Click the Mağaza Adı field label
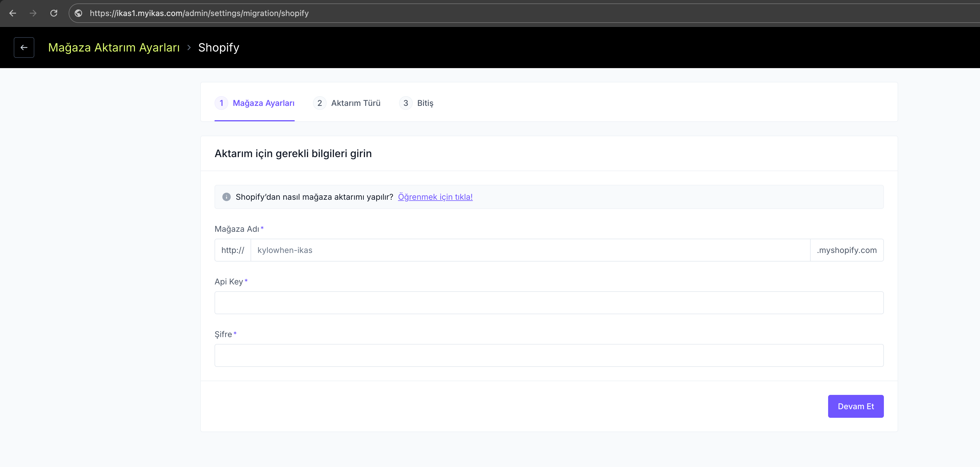 click(x=237, y=229)
